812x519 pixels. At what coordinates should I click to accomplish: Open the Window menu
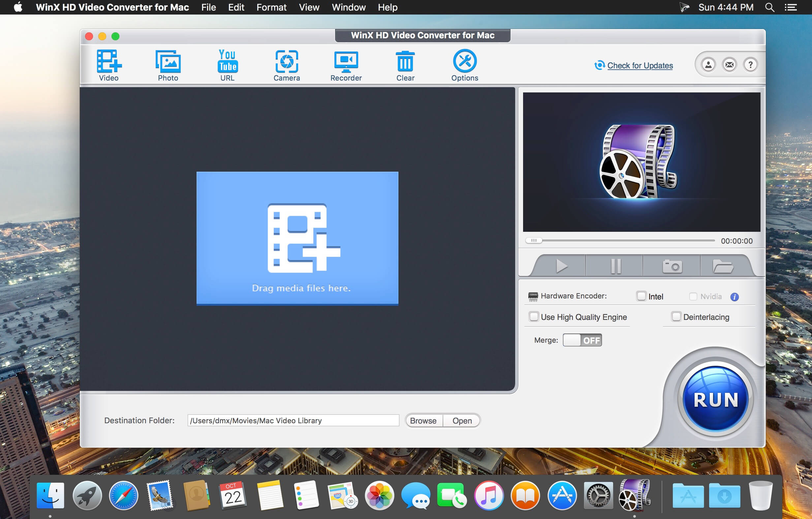[348, 7]
